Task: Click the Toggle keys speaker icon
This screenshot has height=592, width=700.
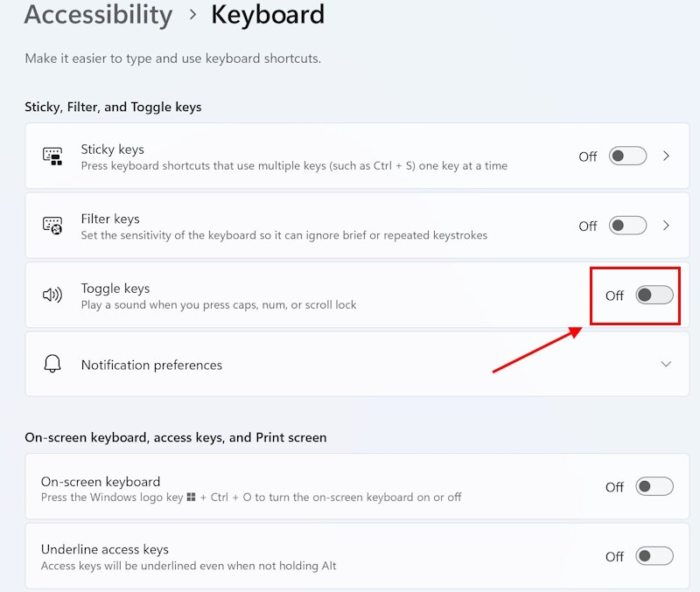Action: [x=52, y=295]
